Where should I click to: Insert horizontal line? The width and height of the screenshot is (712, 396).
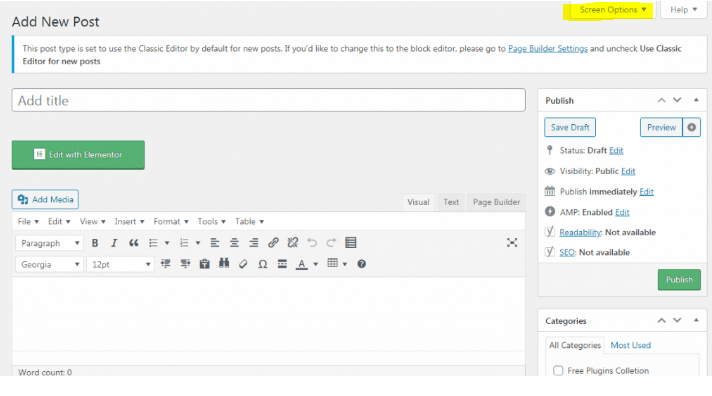tap(282, 264)
